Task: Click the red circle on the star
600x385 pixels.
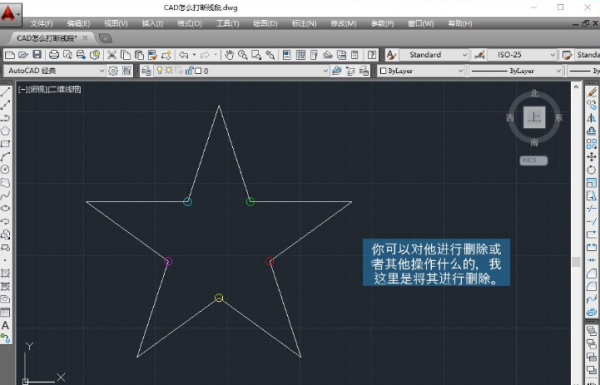Action: coord(269,261)
